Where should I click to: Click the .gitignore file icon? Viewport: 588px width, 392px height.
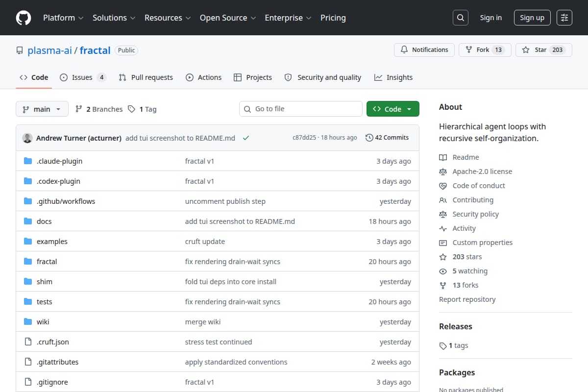point(28,382)
